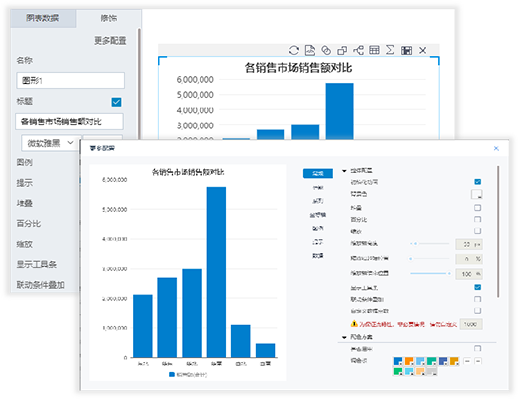Image resolution: width=520 pixels, height=399 pixels.
Task: Select the highlighted blue category in dialog sidebar
Action: [318, 173]
